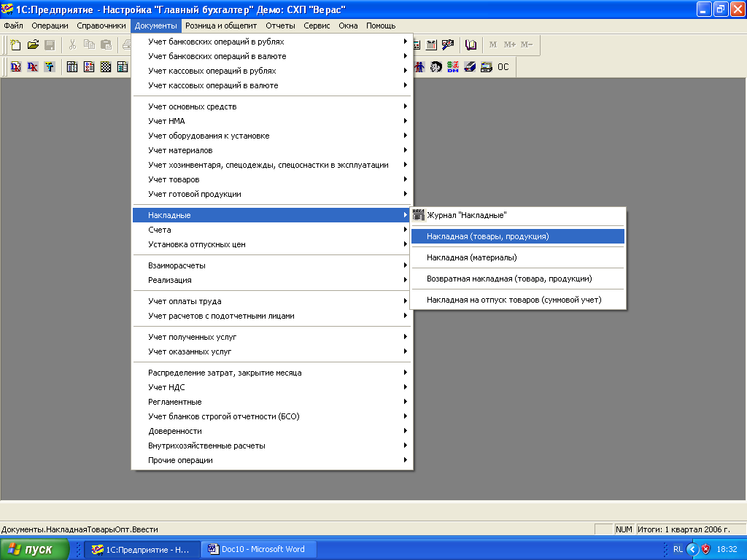Screen dimensions: 747x560
Task: Choose Учет готовой продукции item
Action: tap(271, 194)
